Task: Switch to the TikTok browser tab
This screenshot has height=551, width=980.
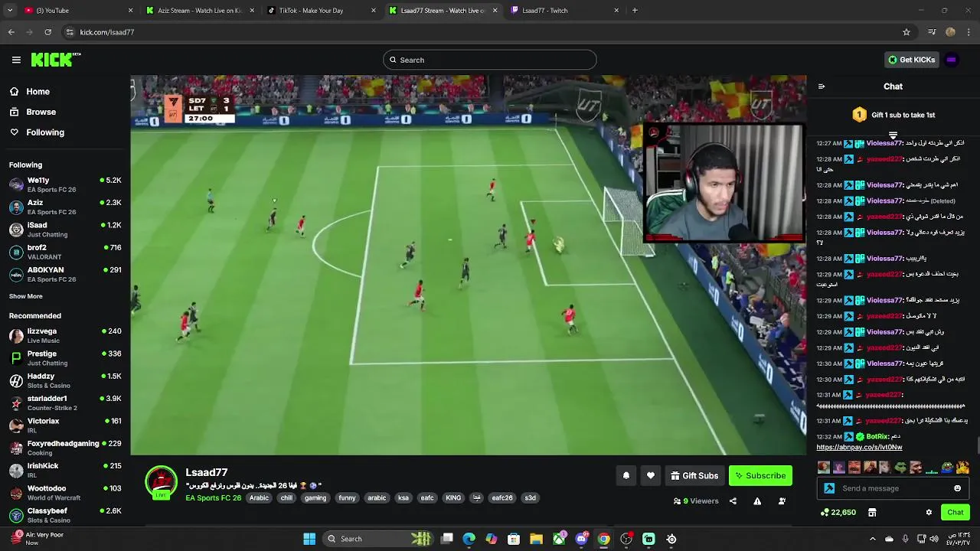Action: (322, 11)
